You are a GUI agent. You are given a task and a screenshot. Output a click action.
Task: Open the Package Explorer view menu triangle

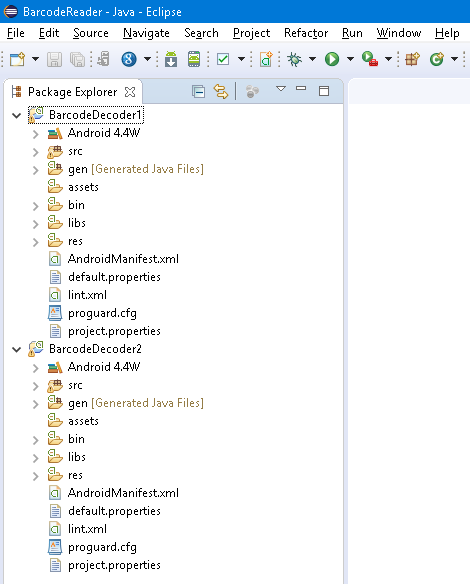[x=281, y=89]
